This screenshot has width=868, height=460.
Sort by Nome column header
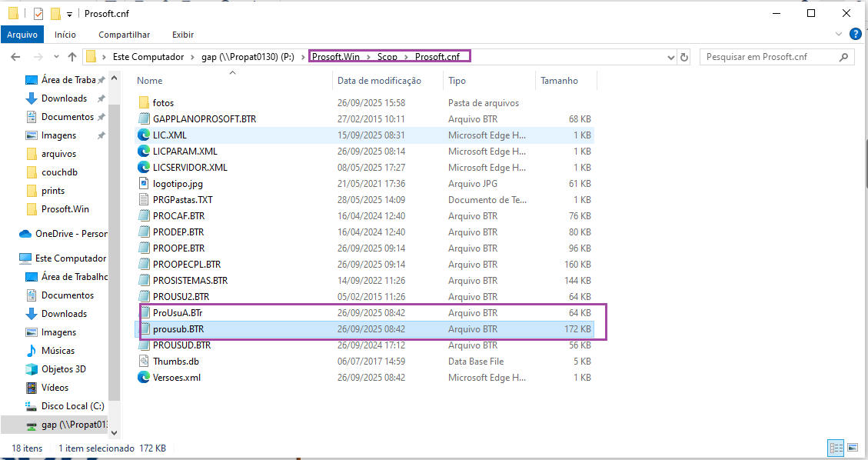[149, 81]
